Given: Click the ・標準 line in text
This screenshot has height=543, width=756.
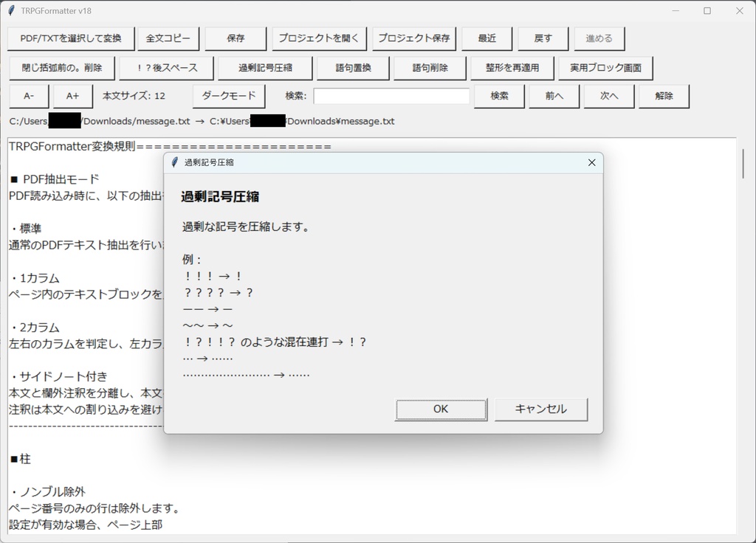Looking at the screenshot, I should tap(25, 229).
